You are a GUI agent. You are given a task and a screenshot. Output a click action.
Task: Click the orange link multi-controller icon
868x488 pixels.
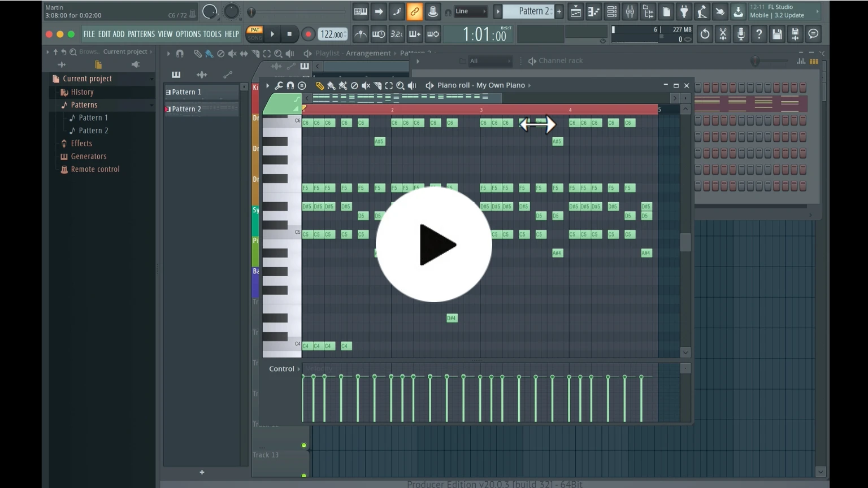[x=415, y=11]
